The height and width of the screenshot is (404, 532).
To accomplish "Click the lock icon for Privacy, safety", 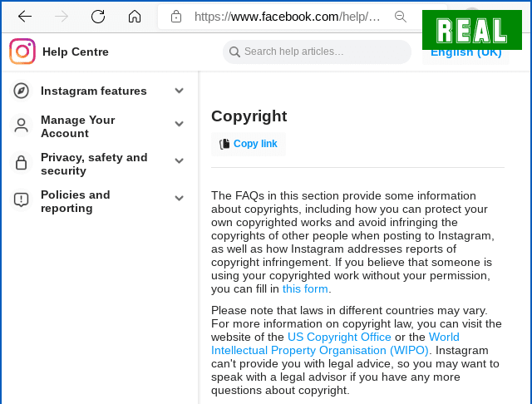I will tap(21, 163).
